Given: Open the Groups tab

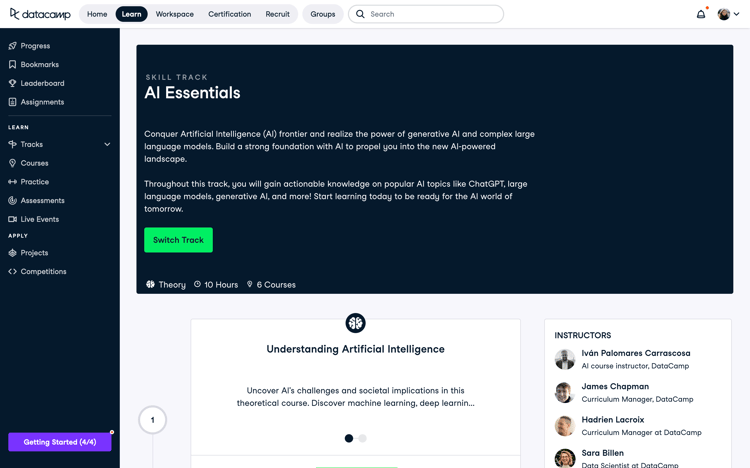Looking at the screenshot, I should [x=323, y=14].
